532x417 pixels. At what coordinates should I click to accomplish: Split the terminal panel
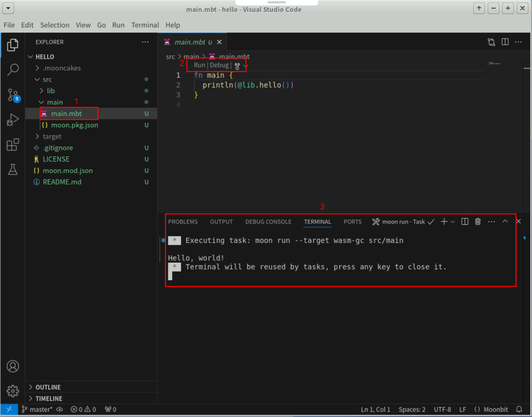[x=465, y=222]
